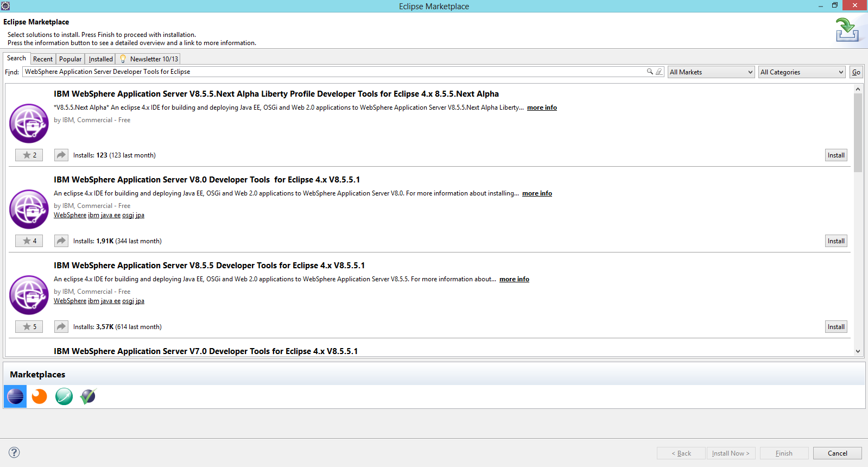Favorite the V8.5.5 Developer Tools entry with 5 stars
Viewport: 868px width, 467px height.
(x=29, y=327)
